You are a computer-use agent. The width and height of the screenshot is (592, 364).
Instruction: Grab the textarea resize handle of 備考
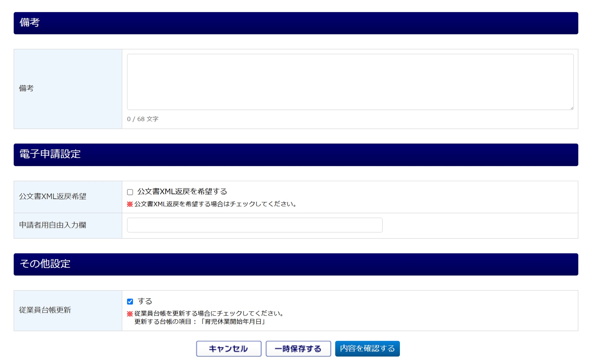click(x=572, y=108)
